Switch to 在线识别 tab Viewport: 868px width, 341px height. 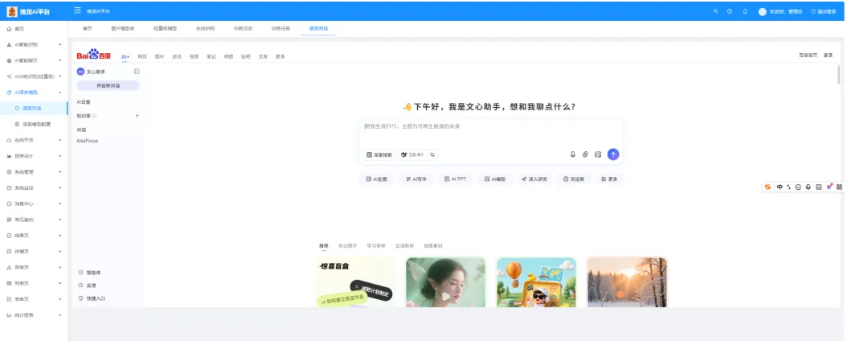coord(206,27)
